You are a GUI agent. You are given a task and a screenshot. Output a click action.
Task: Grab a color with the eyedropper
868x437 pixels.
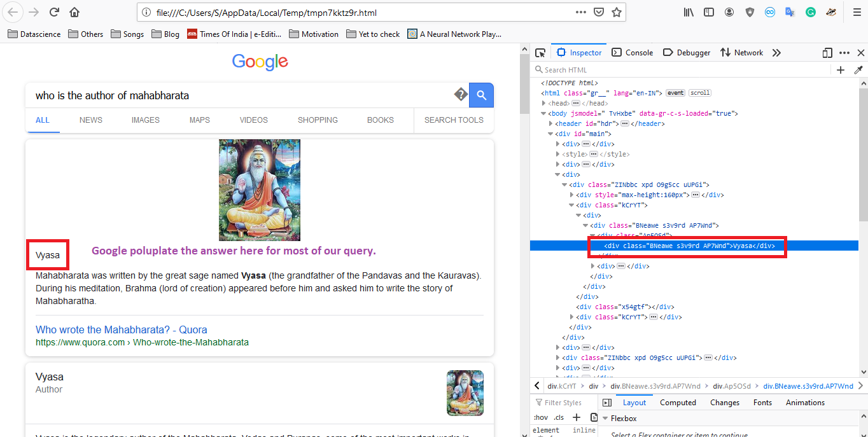click(x=858, y=70)
